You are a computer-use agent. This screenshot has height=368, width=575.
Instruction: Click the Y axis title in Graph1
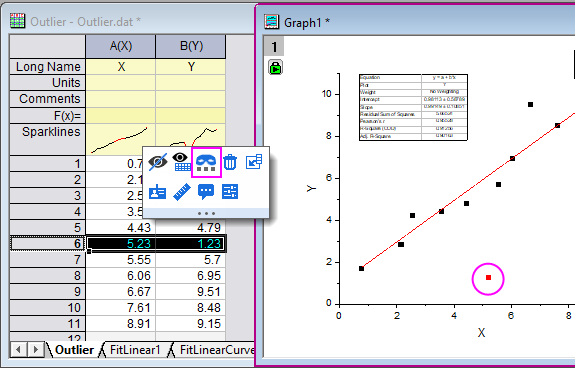coord(311,188)
